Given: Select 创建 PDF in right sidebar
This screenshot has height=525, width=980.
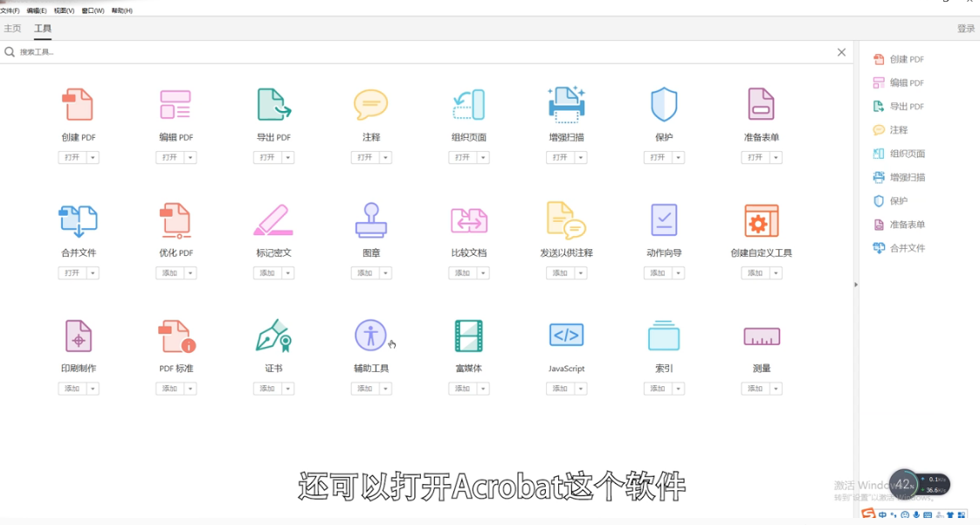Looking at the screenshot, I should (x=898, y=59).
